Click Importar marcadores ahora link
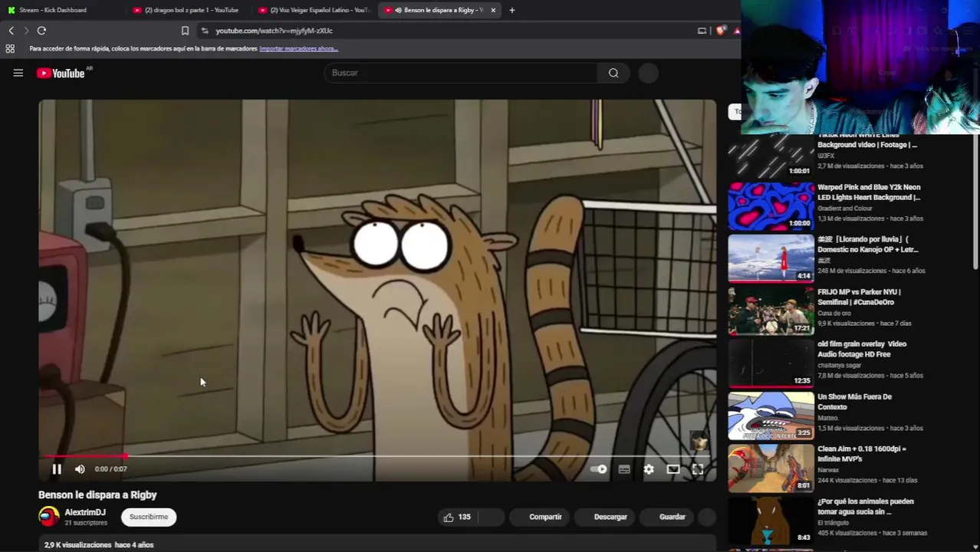The height and width of the screenshot is (552, 980). point(298,48)
